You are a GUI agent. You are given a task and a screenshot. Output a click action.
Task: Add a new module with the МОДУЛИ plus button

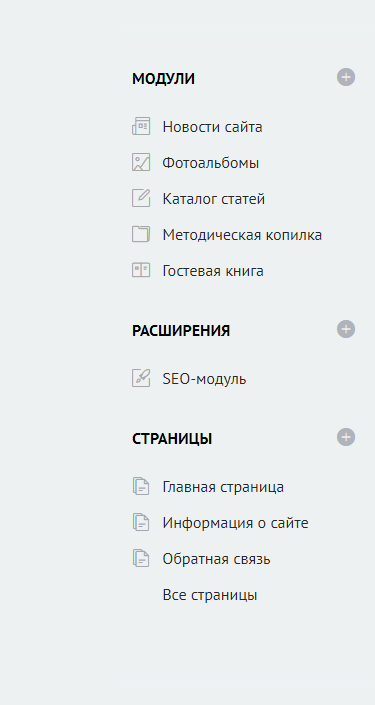click(346, 77)
